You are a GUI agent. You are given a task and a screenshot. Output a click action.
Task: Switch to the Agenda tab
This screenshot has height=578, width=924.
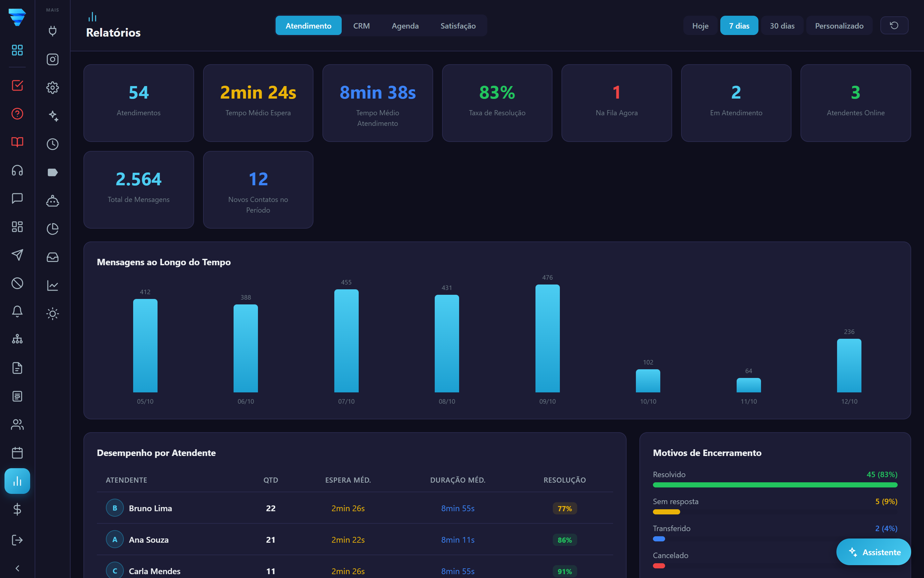(x=405, y=26)
